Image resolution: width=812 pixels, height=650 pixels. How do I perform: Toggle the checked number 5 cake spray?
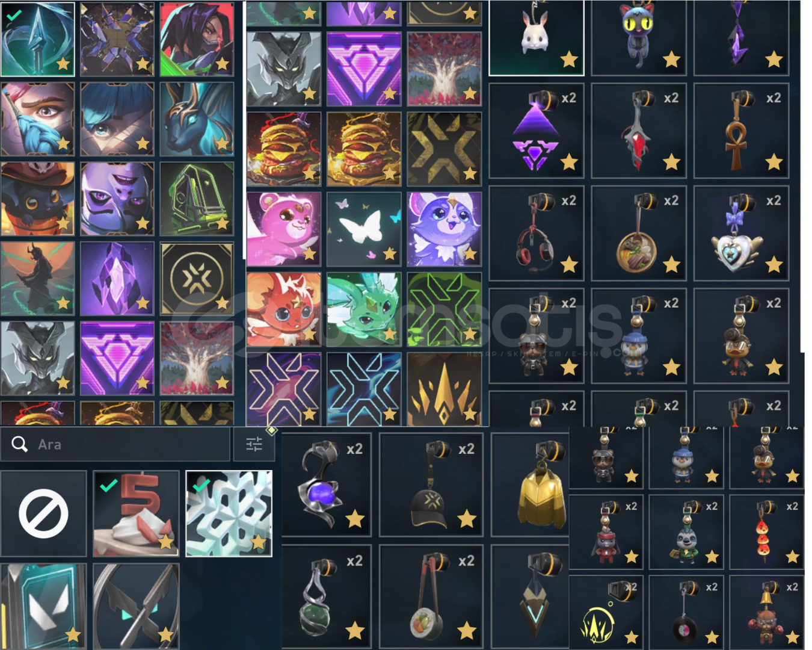click(136, 513)
